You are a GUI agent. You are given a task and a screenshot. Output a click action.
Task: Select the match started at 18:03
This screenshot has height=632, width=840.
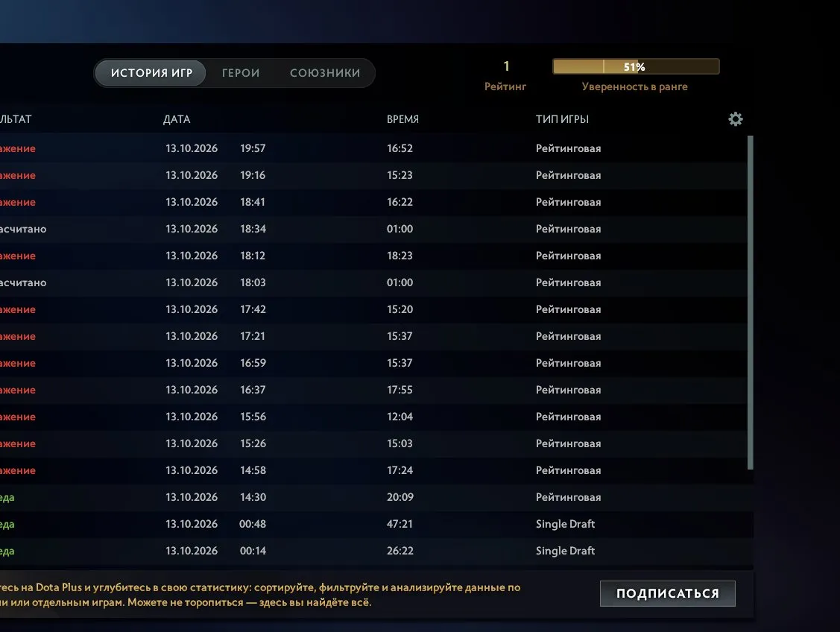coord(374,282)
